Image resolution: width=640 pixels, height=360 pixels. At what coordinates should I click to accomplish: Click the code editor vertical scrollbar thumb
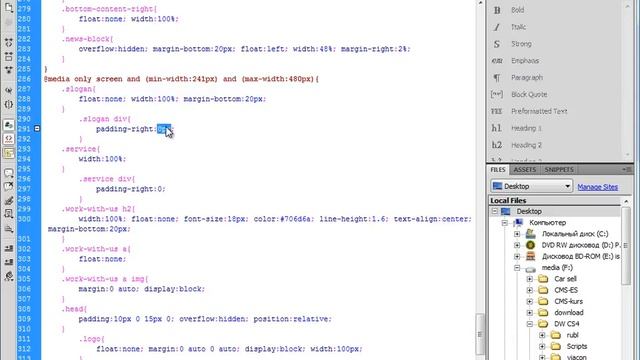(x=480, y=334)
